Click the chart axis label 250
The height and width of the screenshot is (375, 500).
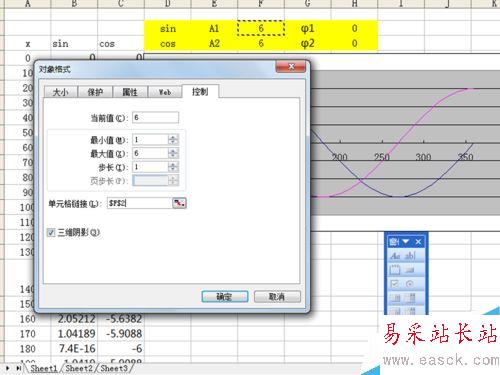pos(382,157)
